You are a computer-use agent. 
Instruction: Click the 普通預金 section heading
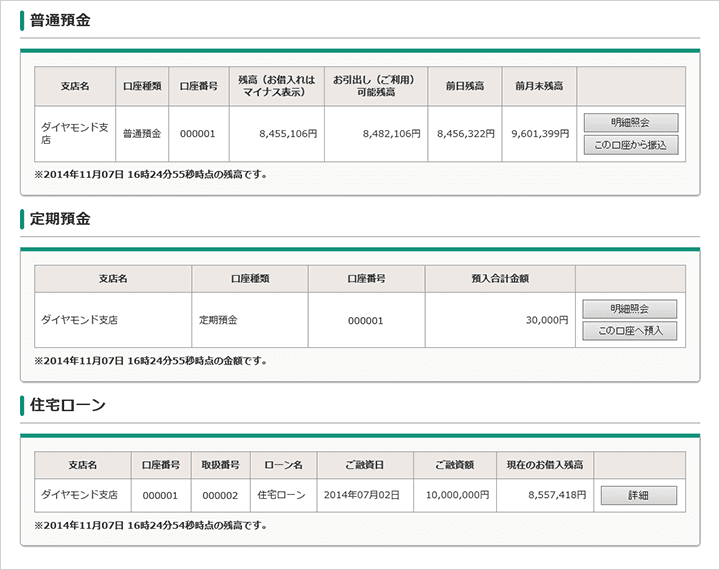pyautogui.click(x=60, y=20)
